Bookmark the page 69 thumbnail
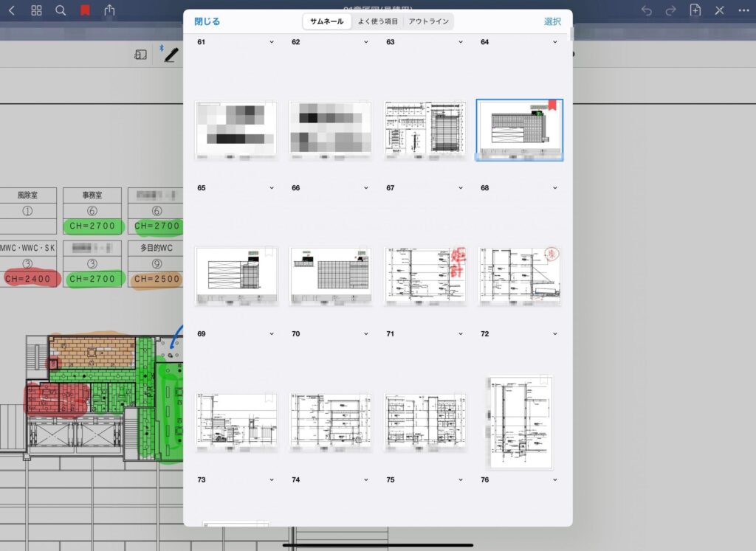This screenshot has height=551, width=756. coord(269,252)
